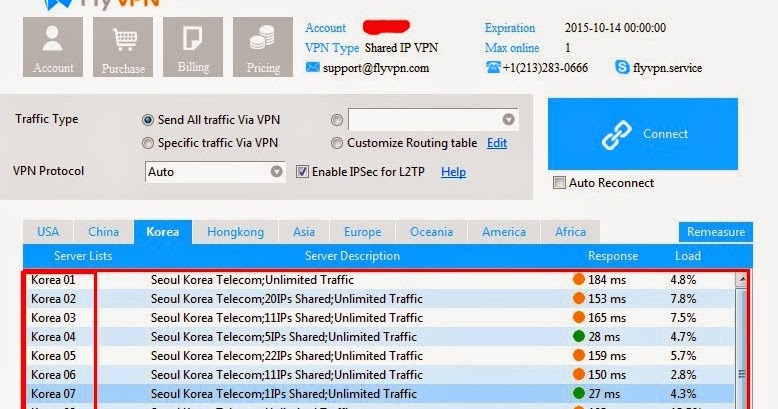Image resolution: width=778 pixels, height=409 pixels.
Task: Select the Korea 02 server row
Action: click(380, 298)
